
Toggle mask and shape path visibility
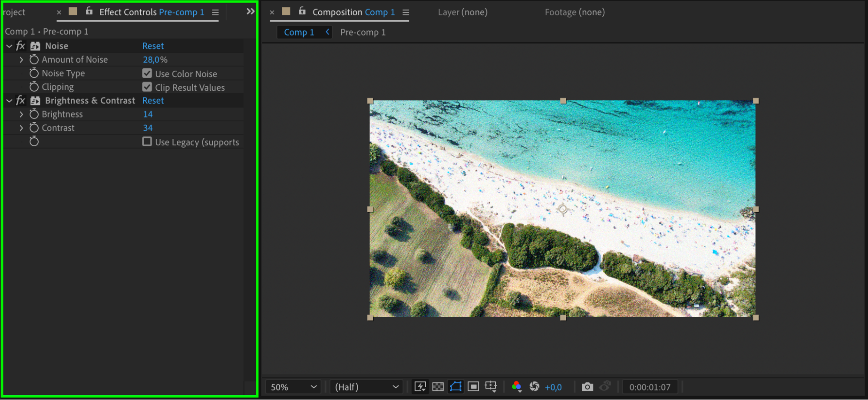455,387
